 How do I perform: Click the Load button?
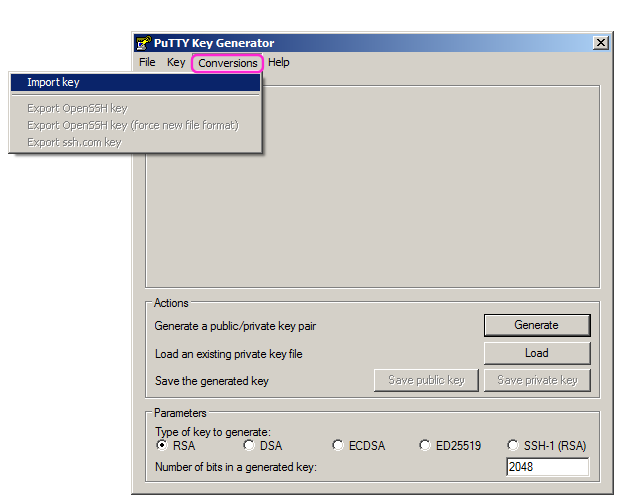pyautogui.click(x=537, y=353)
